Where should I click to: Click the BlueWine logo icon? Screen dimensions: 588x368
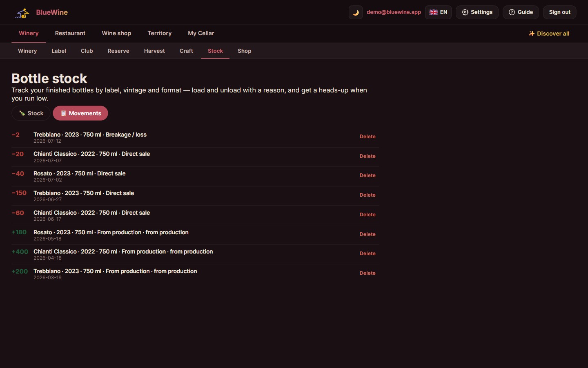point(22,13)
